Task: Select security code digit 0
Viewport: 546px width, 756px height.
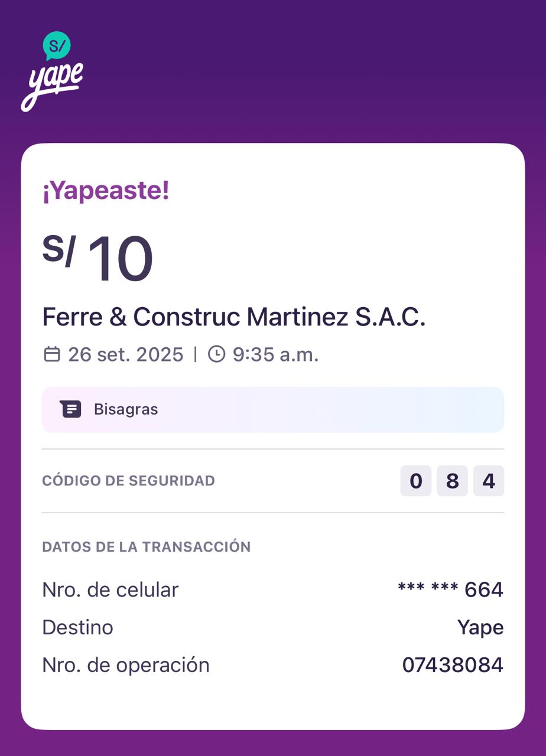Action: (416, 481)
